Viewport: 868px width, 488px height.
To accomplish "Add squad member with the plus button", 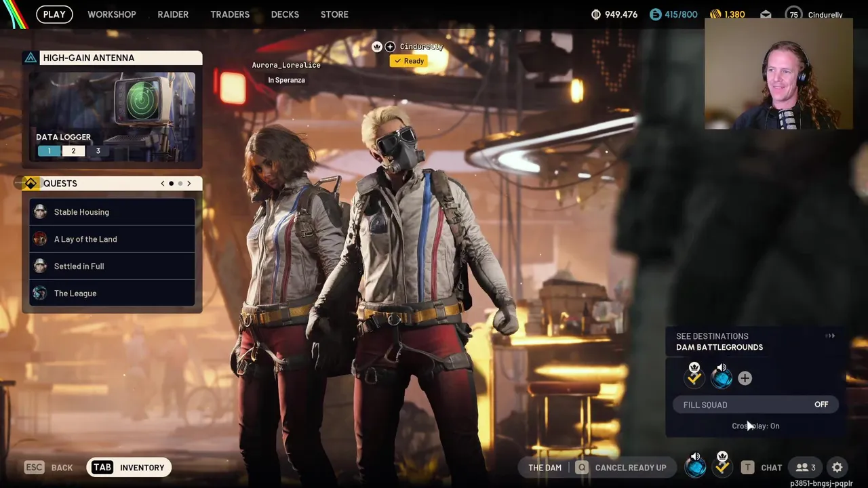I will coord(745,378).
